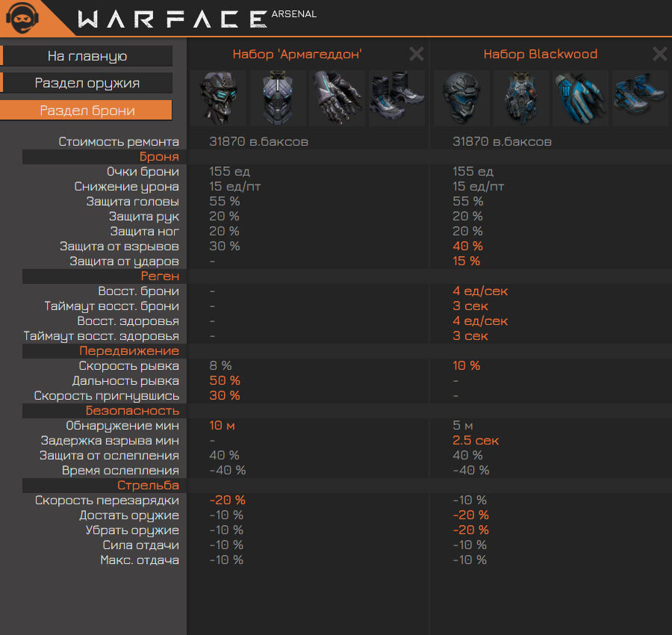This screenshot has height=635, width=672.
Task: Click the Защита ног label
Action: 144,232
